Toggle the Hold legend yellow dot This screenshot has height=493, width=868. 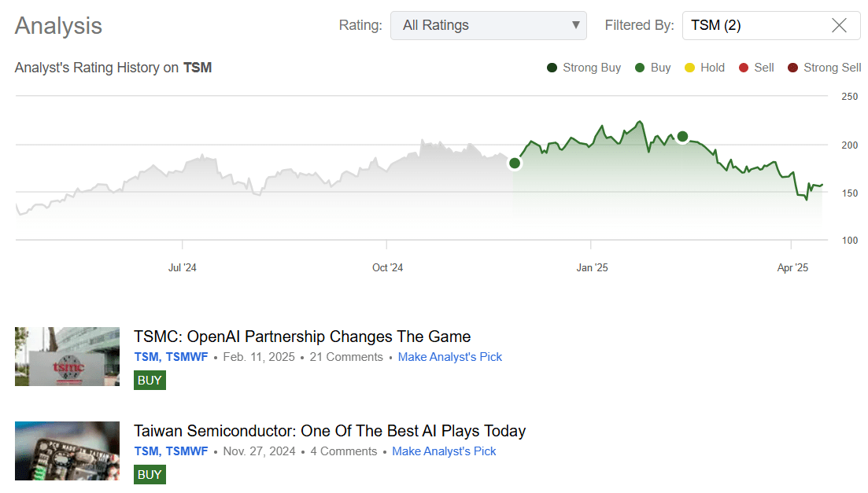click(689, 68)
